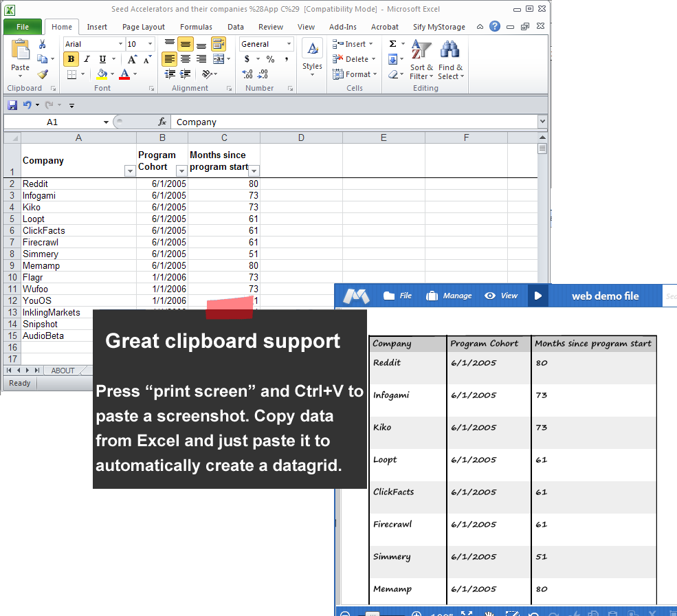Click the Top Align icon

pyautogui.click(x=170, y=43)
